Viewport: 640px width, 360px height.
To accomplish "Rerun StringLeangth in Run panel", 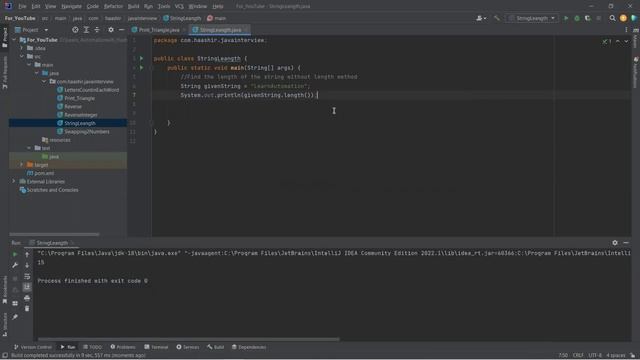I will click(15, 254).
